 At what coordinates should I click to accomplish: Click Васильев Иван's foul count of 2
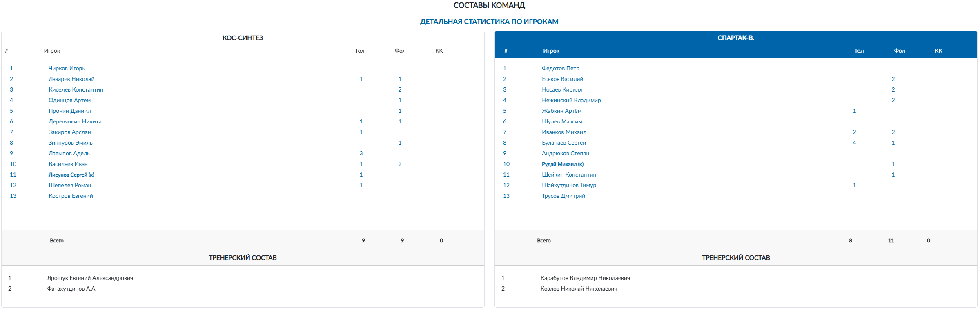point(400,164)
